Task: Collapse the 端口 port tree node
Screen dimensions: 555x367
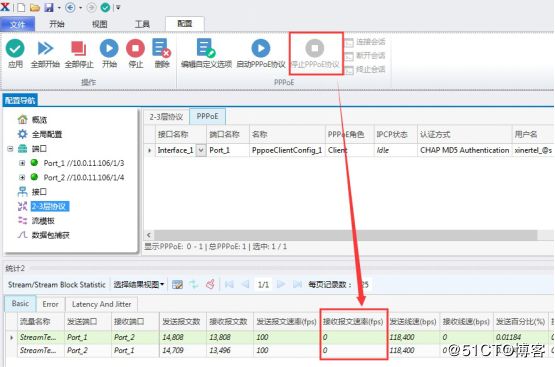Action: tap(10, 149)
